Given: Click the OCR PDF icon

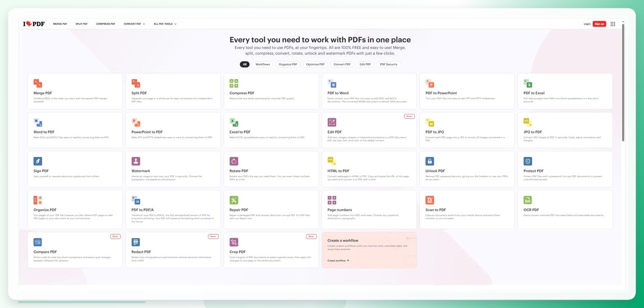Looking at the screenshot, I should [x=528, y=200].
